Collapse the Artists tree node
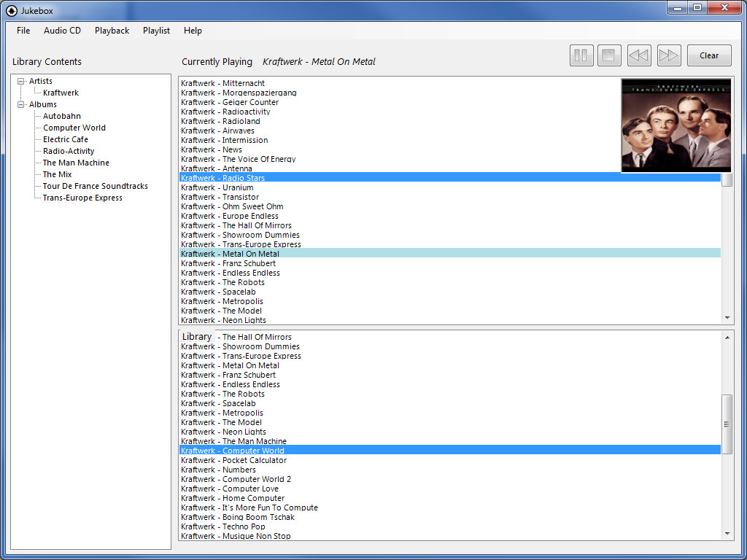The width and height of the screenshot is (747, 560). point(20,82)
